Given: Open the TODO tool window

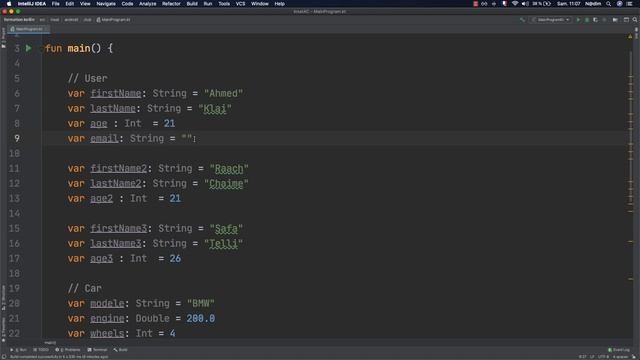Looking at the screenshot, I should [41, 350].
